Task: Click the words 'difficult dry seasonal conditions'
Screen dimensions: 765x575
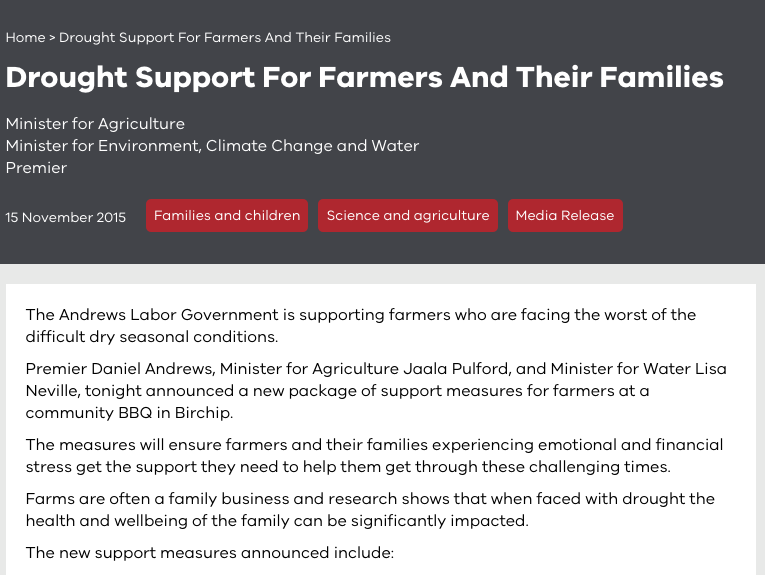Action: (150, 337)
